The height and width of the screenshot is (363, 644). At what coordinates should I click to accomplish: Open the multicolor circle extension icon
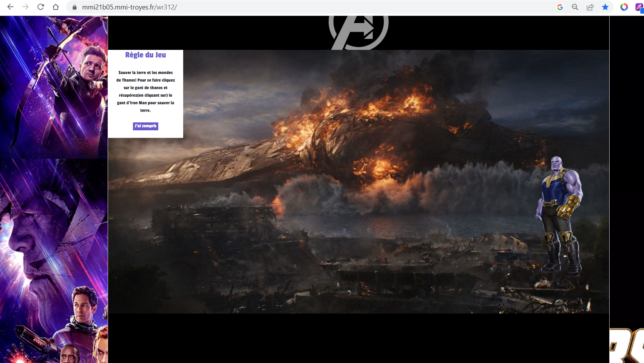tap(624, 7)
